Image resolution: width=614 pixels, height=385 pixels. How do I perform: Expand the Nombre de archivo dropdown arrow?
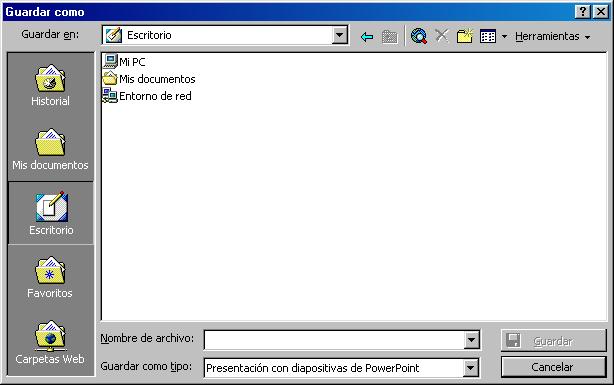(x=471, y=340)
